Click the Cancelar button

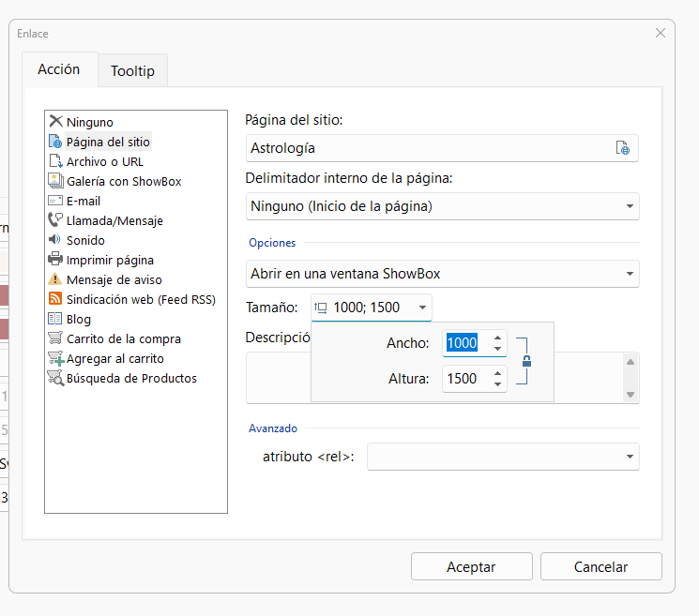tap(601, 566)
